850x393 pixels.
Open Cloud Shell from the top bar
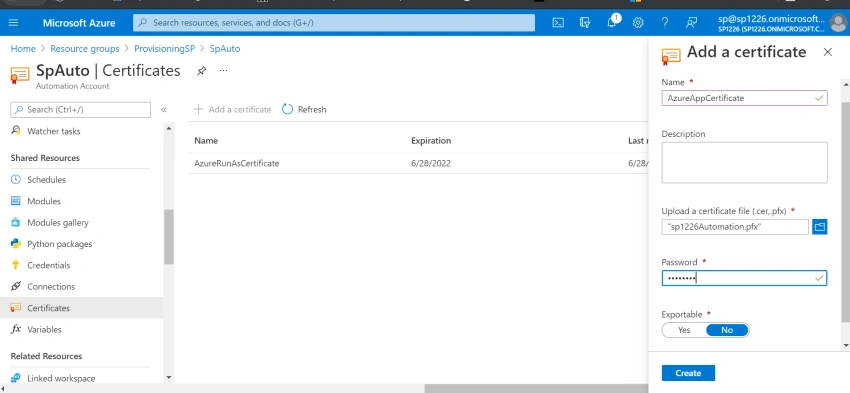tap(558, 23)
